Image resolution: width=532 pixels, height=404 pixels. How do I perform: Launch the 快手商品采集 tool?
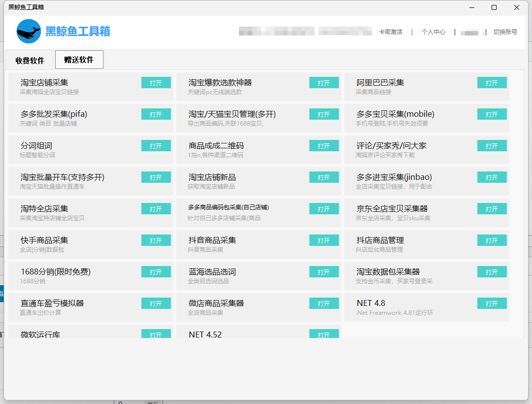coord(156,240)
